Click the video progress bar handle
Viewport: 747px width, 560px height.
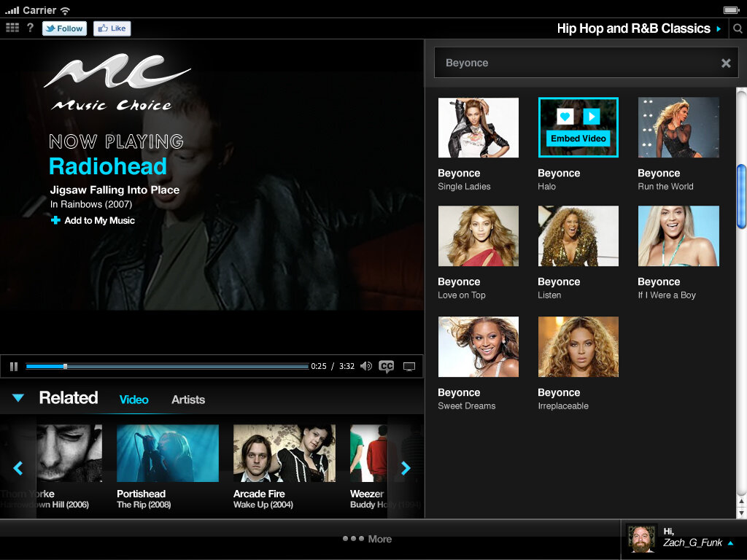point(65,366)
